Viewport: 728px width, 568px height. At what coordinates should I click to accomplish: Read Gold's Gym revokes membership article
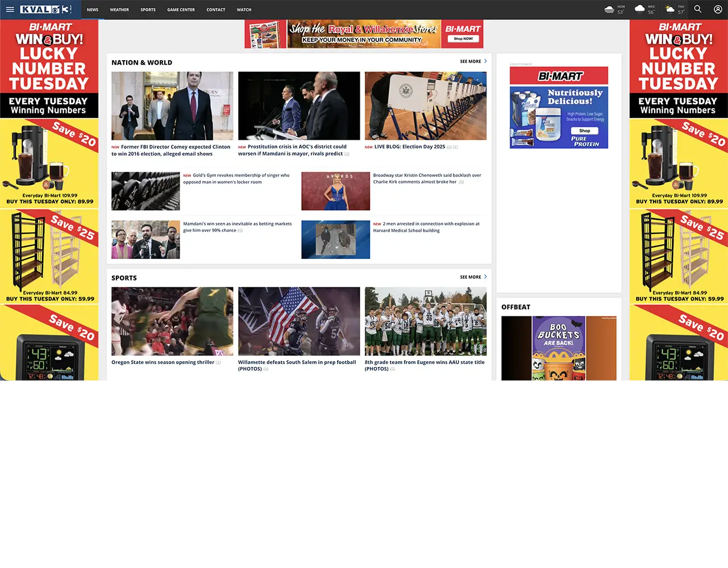point(236,179)
